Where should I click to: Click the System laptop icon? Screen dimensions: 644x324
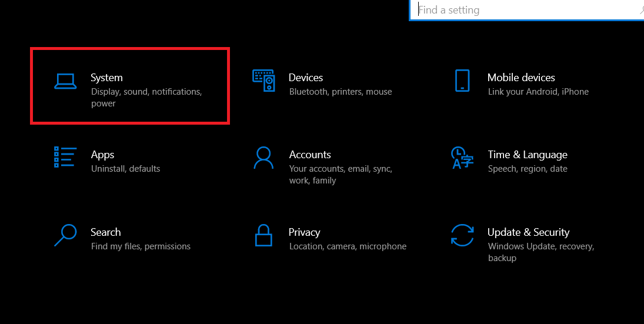pos(65,82)
